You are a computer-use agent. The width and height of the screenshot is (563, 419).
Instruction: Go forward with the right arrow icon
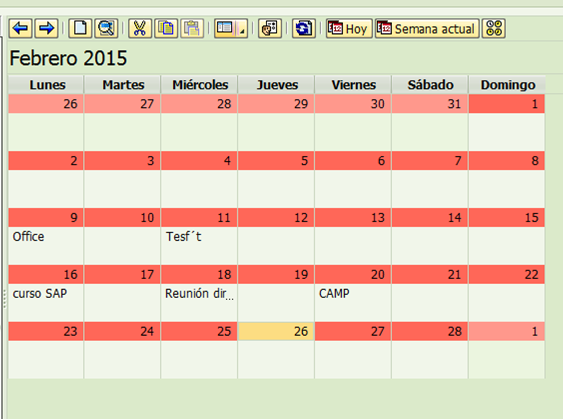point(46,28)
